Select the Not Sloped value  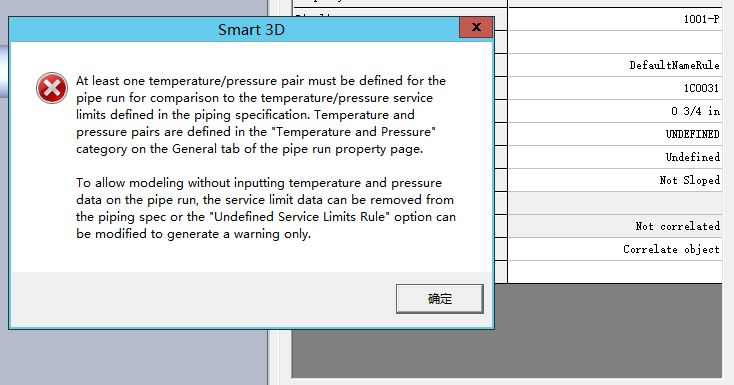(615, 180)
